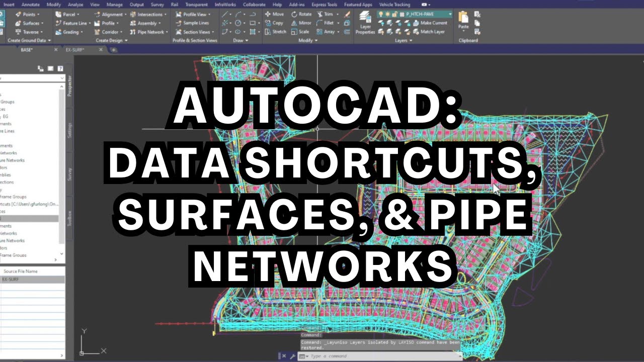The height and width of the screenshot is (362, 644).
Task: Switch to the EX-SURF drawing tab
Action: click(75, 50)
